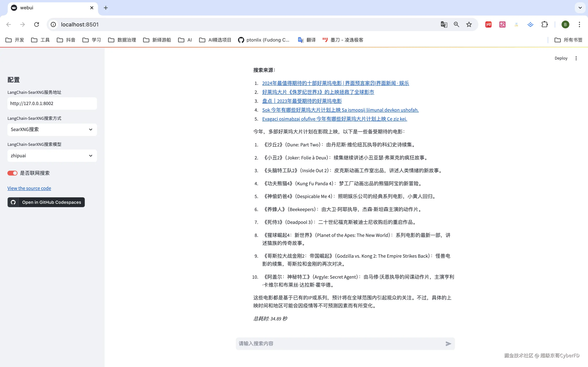Viewport: 588px width, 367px height.
Task: Click the red Youdao yd extension icon
Action: (488, 24)
